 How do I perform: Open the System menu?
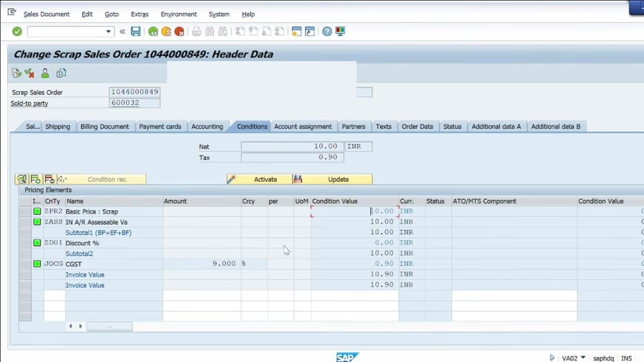(219, 14)
